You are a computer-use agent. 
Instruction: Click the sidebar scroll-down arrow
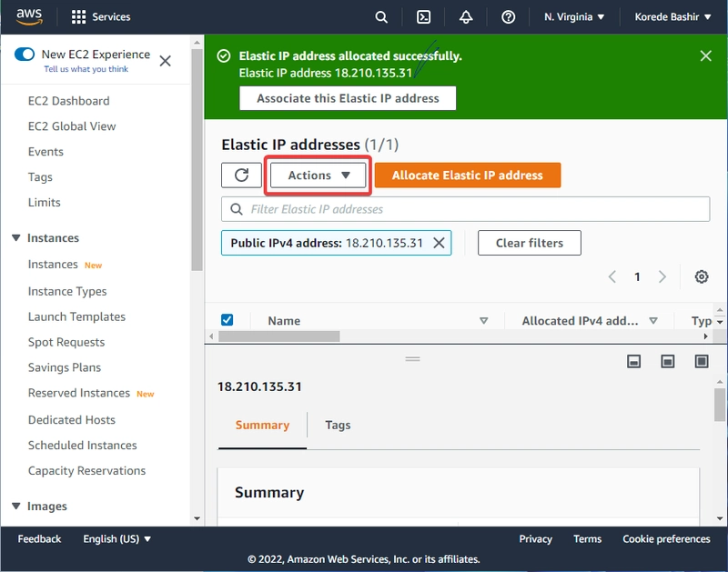point(197,518)
